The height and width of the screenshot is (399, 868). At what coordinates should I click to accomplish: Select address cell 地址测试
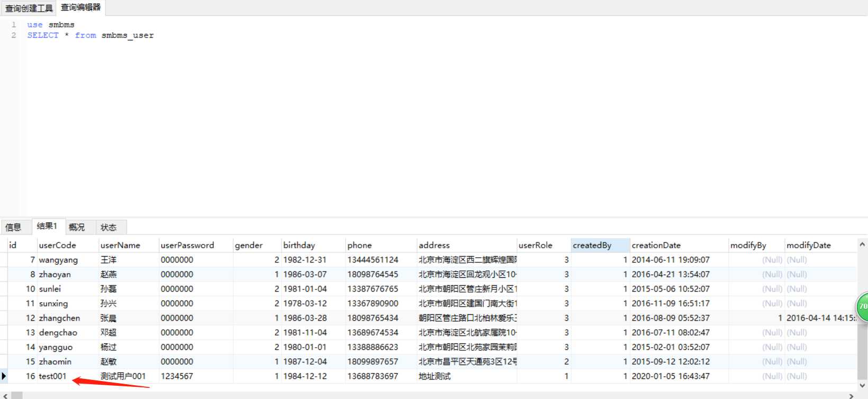point(467,376)
